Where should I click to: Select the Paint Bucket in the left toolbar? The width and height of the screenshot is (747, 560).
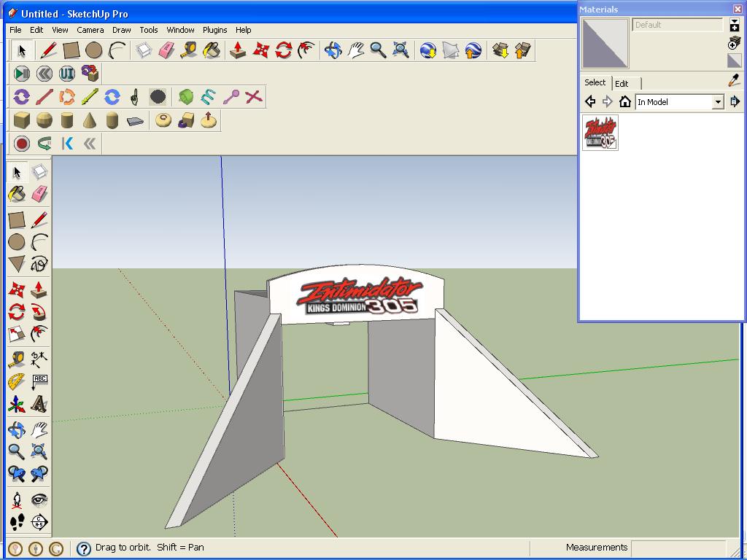pyautogui.click(x=17, y=194)
